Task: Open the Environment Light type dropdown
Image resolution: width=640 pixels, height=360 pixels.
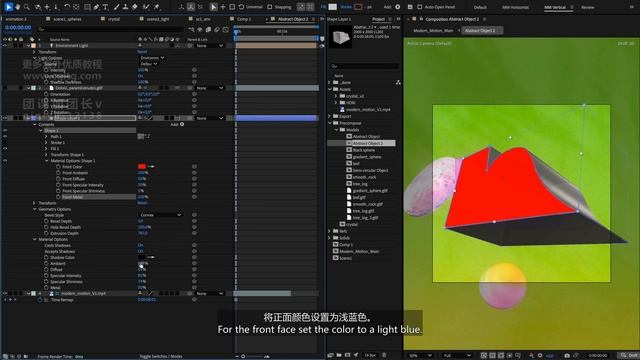Action: 152,58
